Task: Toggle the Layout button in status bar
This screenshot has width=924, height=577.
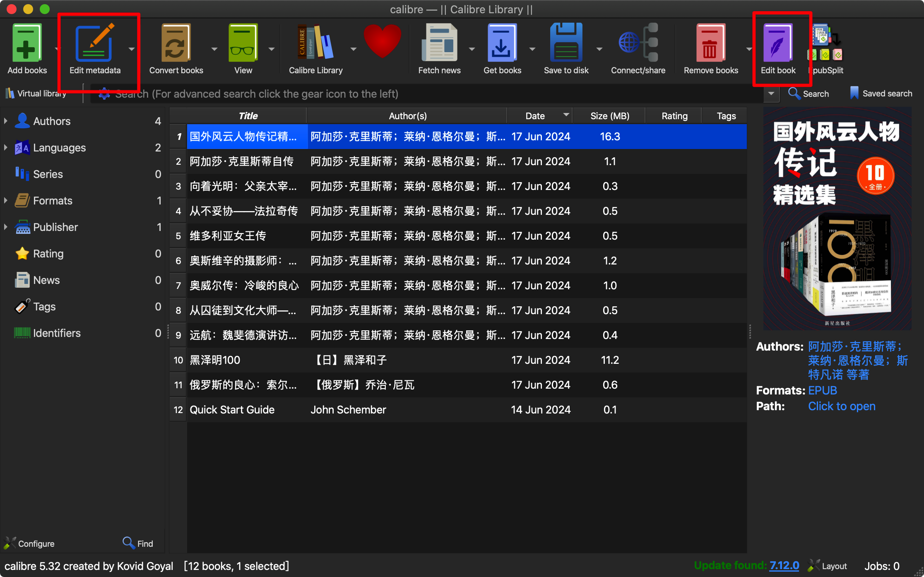Action: point(828,566)
